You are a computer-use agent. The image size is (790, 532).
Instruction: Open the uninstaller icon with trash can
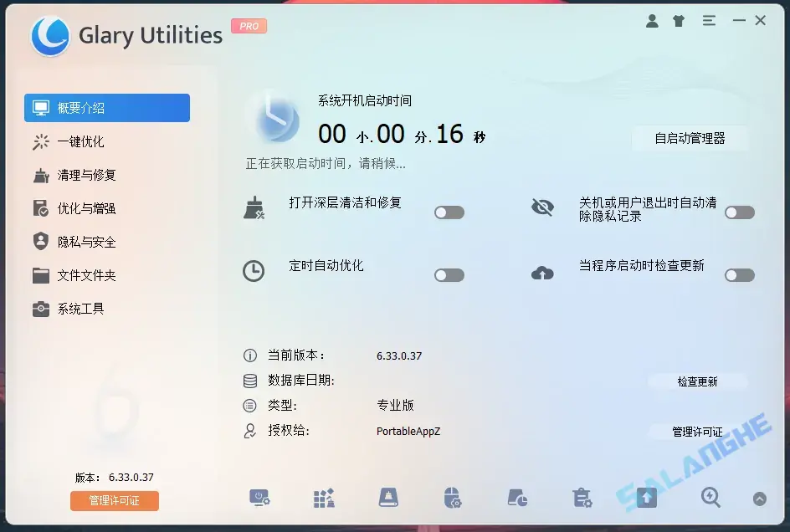tap(581, 498)
